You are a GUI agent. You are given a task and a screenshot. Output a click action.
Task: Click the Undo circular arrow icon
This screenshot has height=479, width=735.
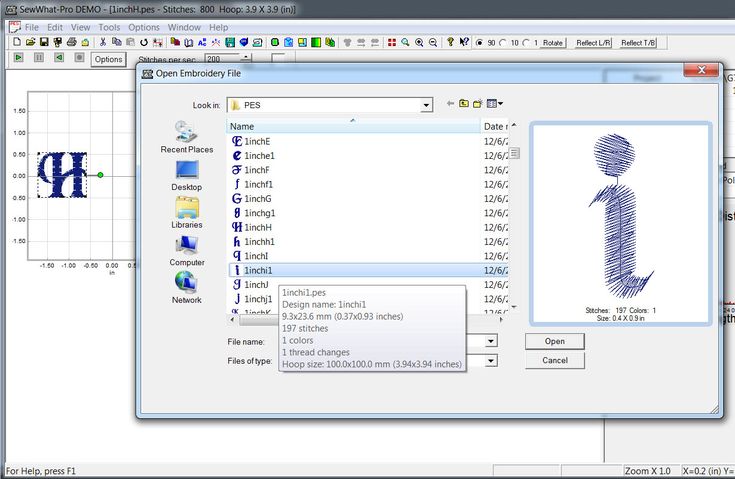[x=144, y=43]
